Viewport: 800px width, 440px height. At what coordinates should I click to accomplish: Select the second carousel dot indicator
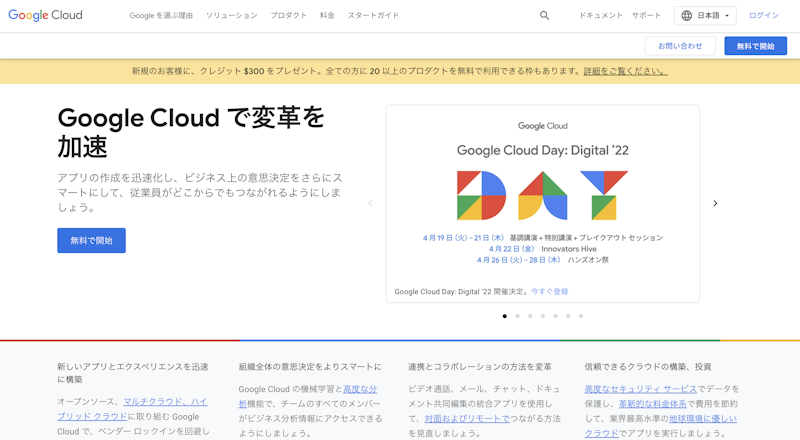[517, 316]
